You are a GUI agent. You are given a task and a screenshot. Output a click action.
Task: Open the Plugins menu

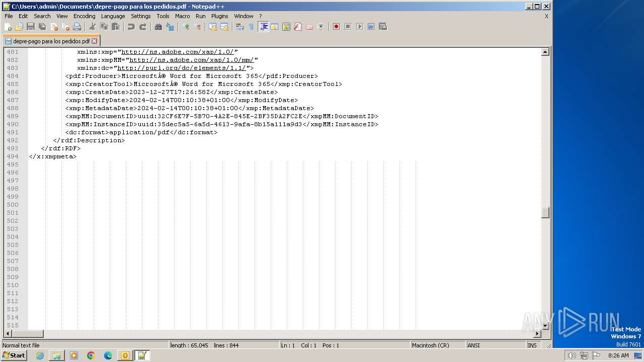pos(220,16)
